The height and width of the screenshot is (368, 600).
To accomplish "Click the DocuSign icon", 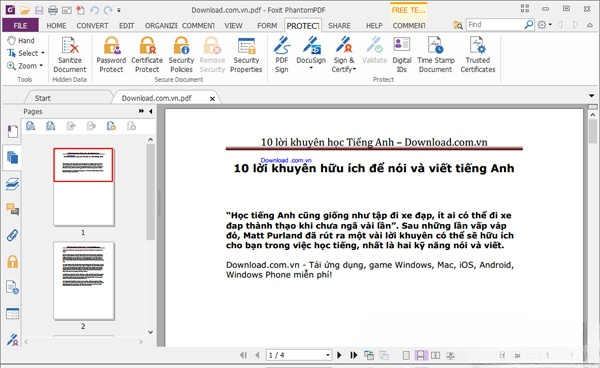I will point(311,46).
